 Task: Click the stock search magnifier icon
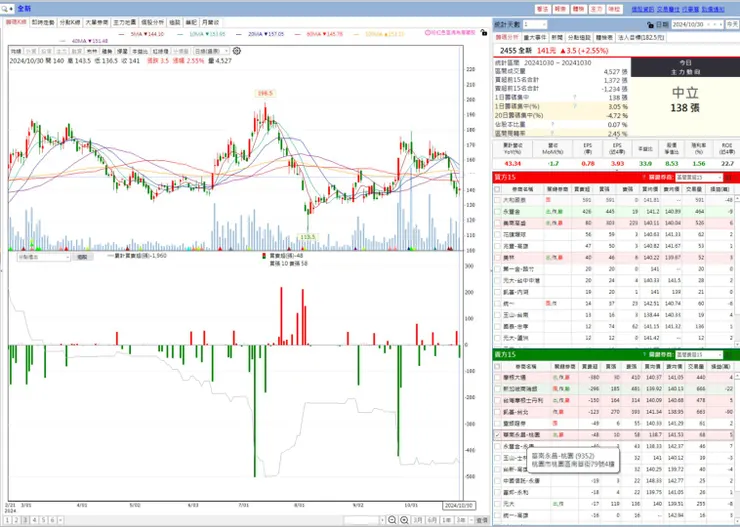tap(5, 8)
